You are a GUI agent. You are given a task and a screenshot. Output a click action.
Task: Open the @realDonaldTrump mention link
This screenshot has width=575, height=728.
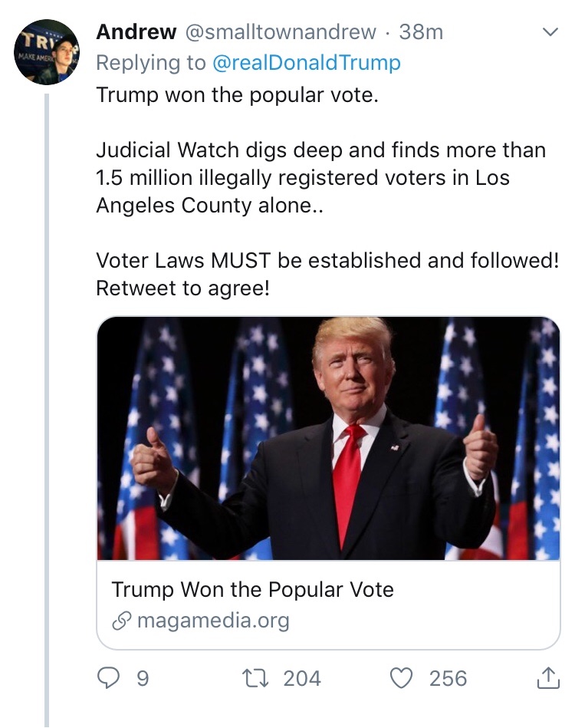[x=306, y=63]
